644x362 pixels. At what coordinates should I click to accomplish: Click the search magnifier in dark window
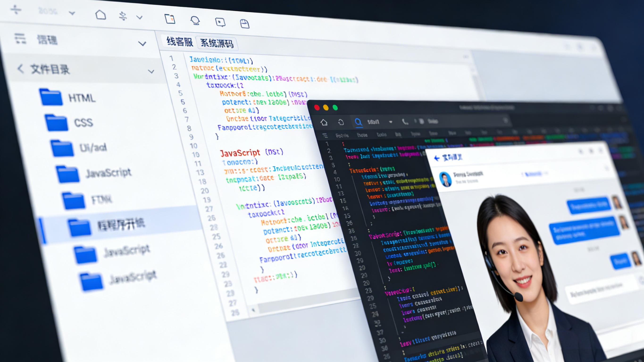click(358, 122)
